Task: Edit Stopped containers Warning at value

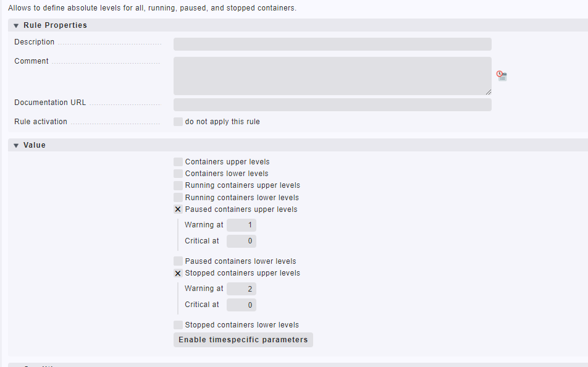Action: (x=241, y=289)
